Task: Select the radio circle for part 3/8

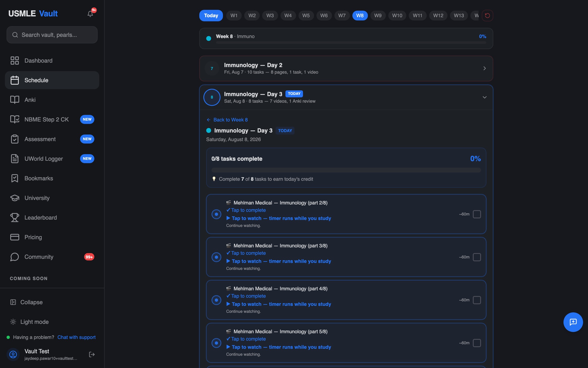Action: 216,257
